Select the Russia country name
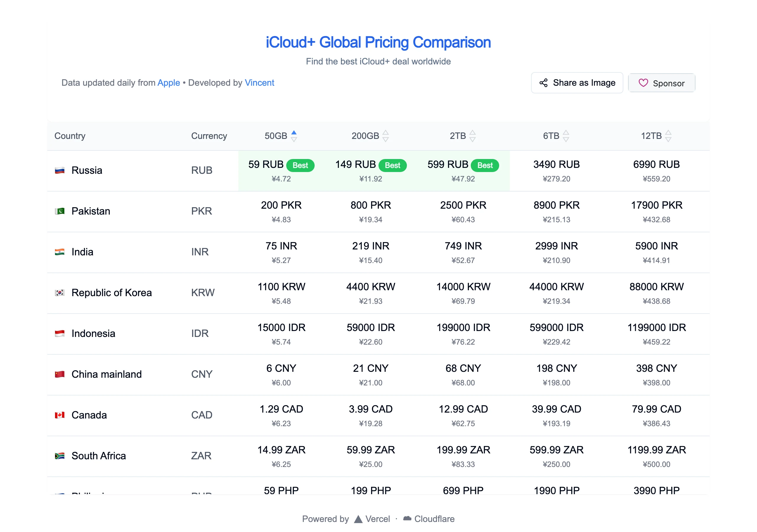 coord(87,171)
